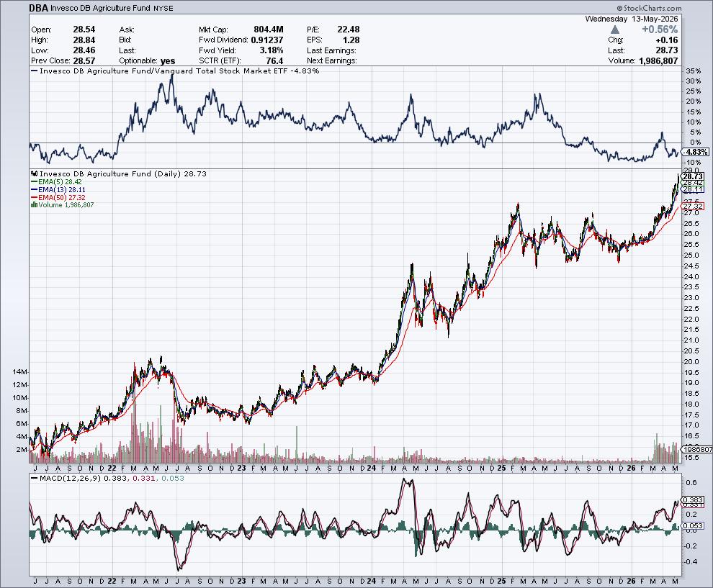Click the P/E value 22.48
The image size is (713, 588).
point(349,30)
